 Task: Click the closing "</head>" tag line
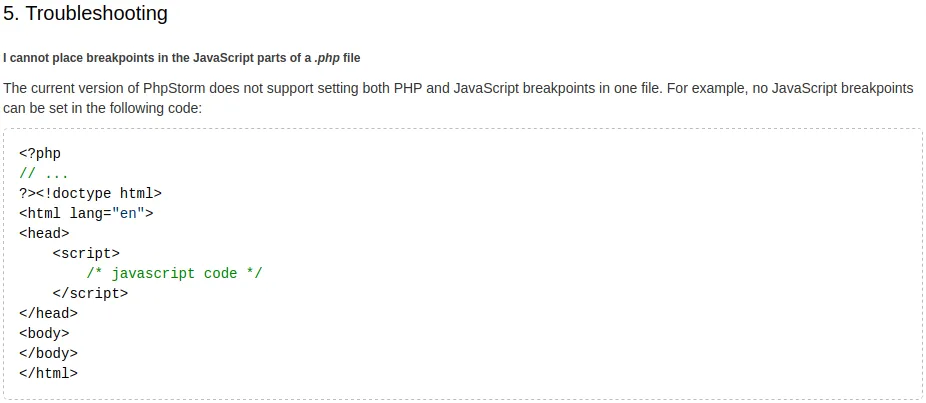[48, 314]
